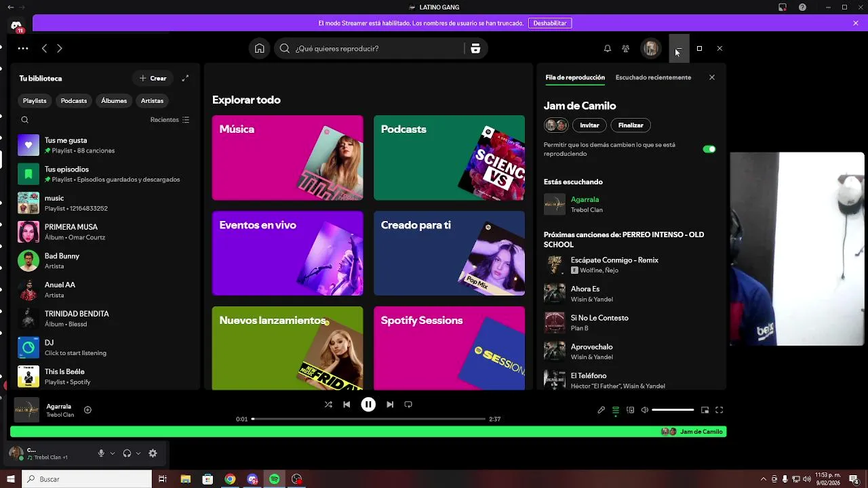Open Discord user settings gear
Image resolution: width=868 pixels, height=488 pixels.
pyautogui.click(x=153, y=453)
